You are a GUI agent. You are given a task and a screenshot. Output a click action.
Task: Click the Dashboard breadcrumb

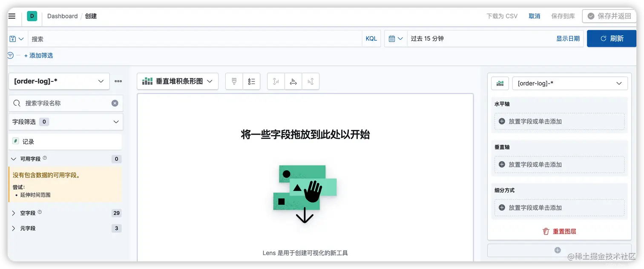click(62, 16)
